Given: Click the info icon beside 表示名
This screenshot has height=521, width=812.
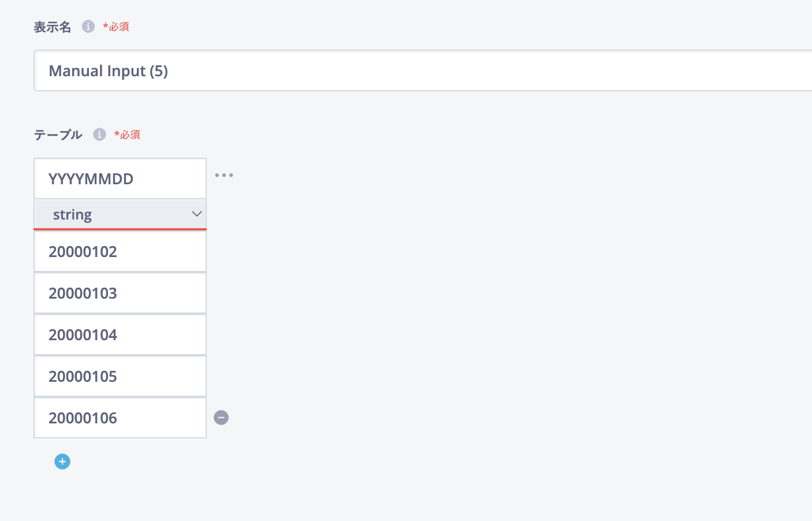Looking at the screenshot, I should (88, 27).
